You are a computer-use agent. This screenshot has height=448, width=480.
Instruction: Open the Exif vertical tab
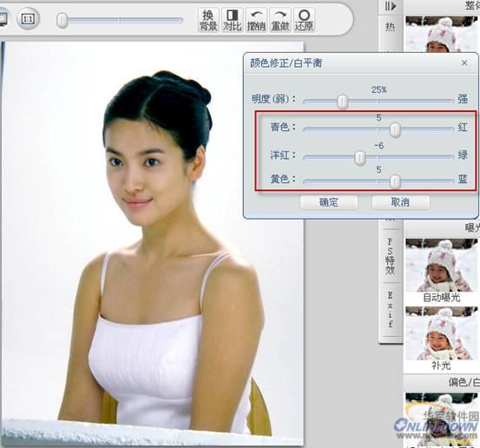391,309
